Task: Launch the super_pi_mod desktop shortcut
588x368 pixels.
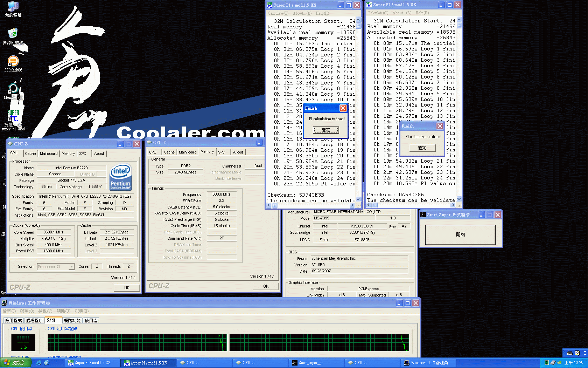Action: point(13,120)
